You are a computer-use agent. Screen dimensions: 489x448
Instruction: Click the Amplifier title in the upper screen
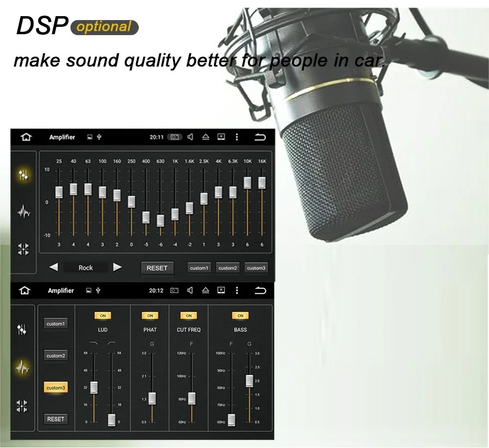tap(62, 137)
